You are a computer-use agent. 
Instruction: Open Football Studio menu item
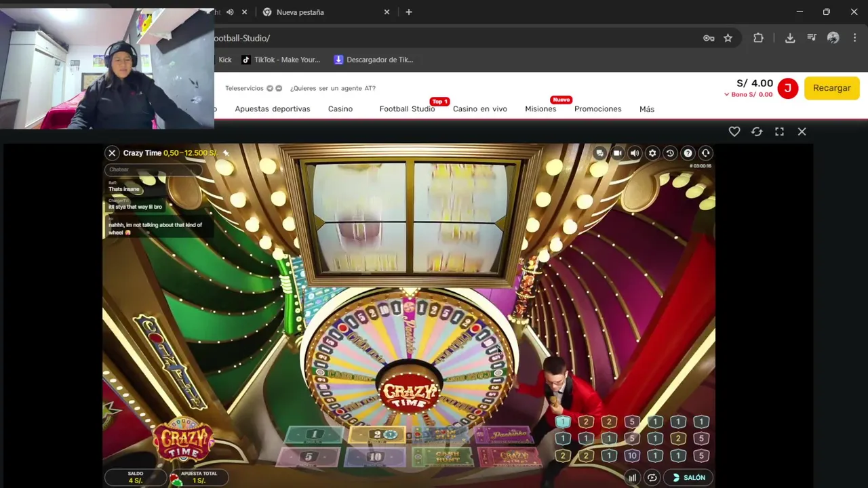point(407,109)
